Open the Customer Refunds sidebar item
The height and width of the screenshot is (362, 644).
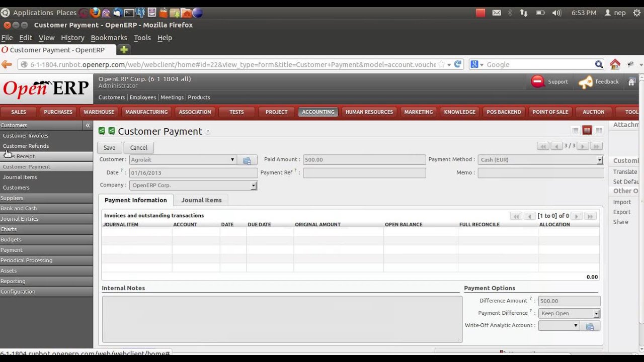[26, 146]
